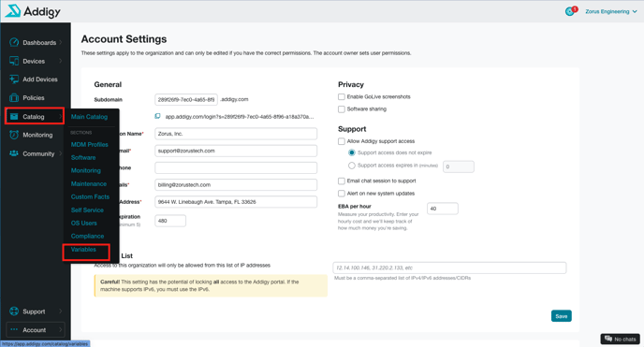Toggle Alert on new system updates
Screen dimensions: 644x347
[x=342, y=194]
